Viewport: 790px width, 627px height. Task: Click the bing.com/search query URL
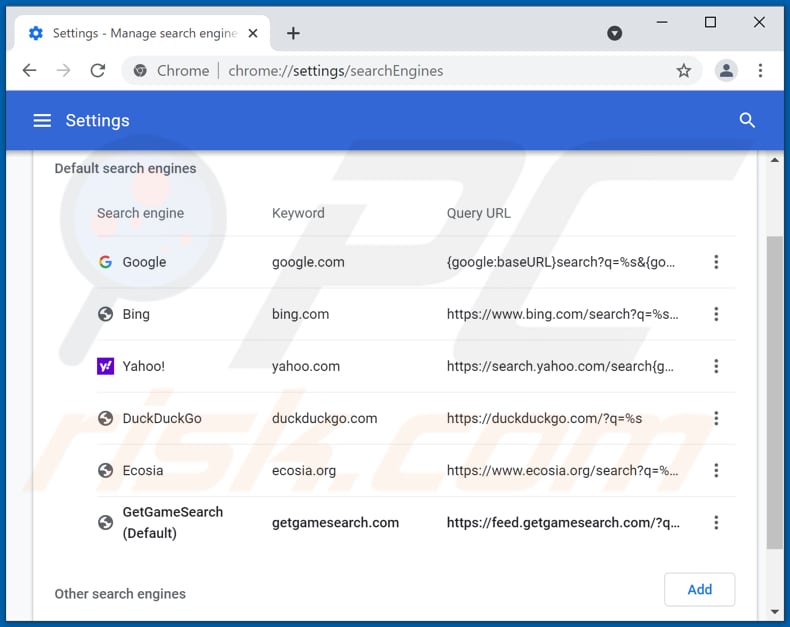point(562,314)
